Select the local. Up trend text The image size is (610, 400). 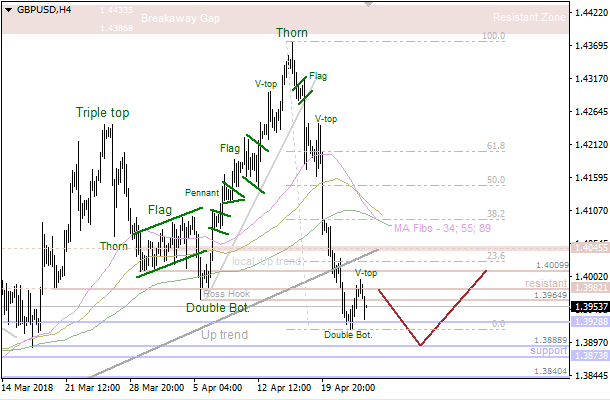coord(267,261)
